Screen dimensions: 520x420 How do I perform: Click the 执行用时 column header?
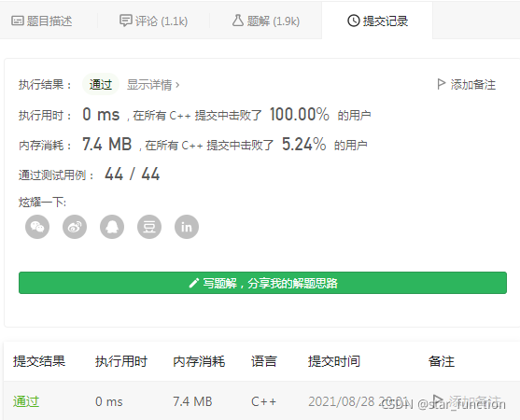click(121, 361)
